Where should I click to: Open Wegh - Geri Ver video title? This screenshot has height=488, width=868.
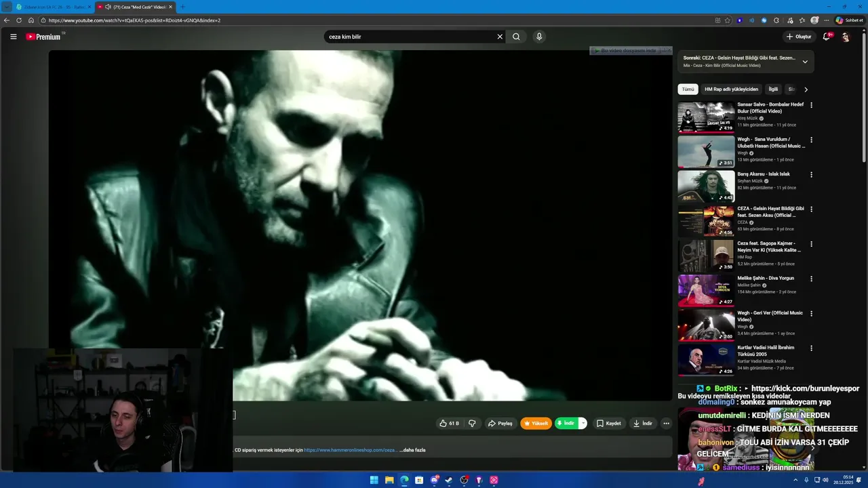(770, 316)
